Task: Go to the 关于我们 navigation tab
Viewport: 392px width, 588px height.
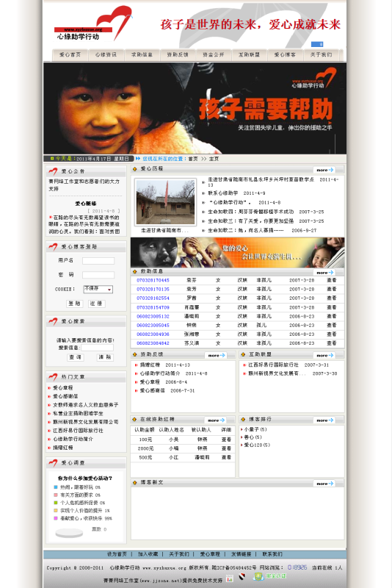Action: click(322, 54)
